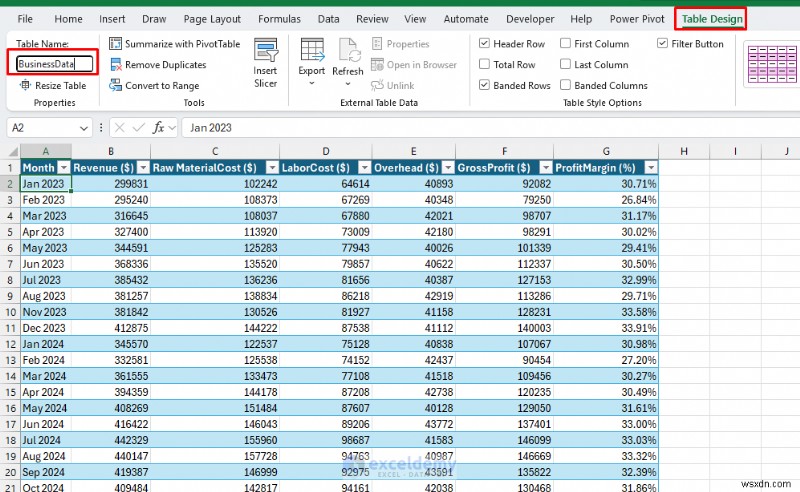Select column header G
Image resolution: width=800 pixels, height=492 pixels.
pos(606,152)
